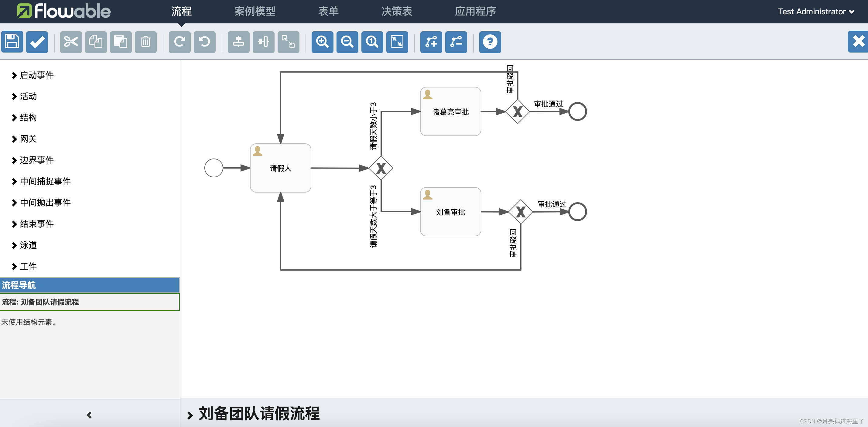Screen dimensions: 868x427
Task: Click the upper 审批驳回 flow label
Action: (510, 79)
